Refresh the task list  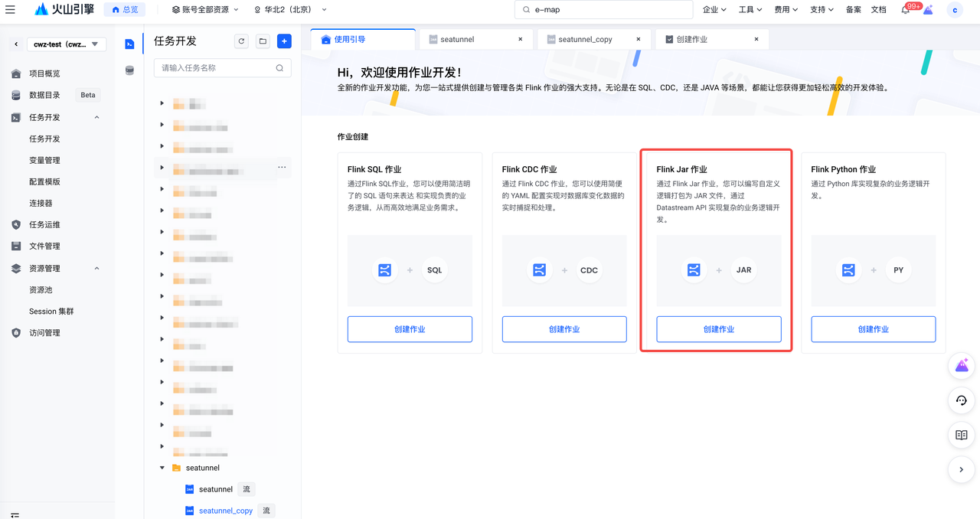241,41
